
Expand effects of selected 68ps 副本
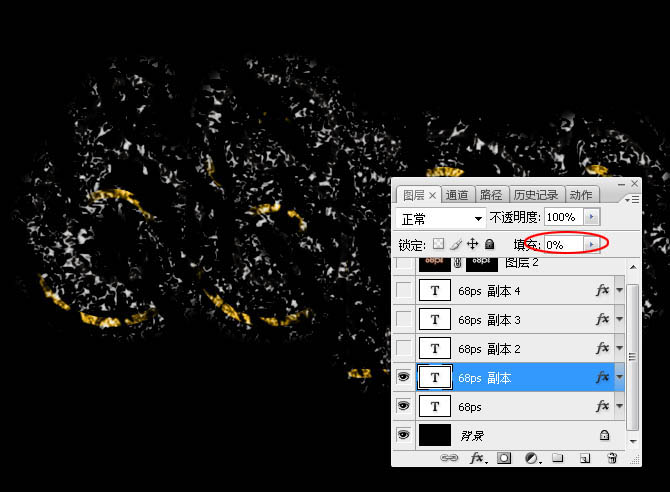pyautogui.click(x=620, y=377)
